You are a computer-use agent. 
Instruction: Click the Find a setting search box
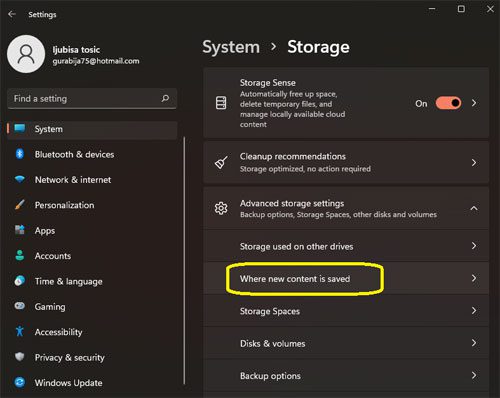pos(92,98)
